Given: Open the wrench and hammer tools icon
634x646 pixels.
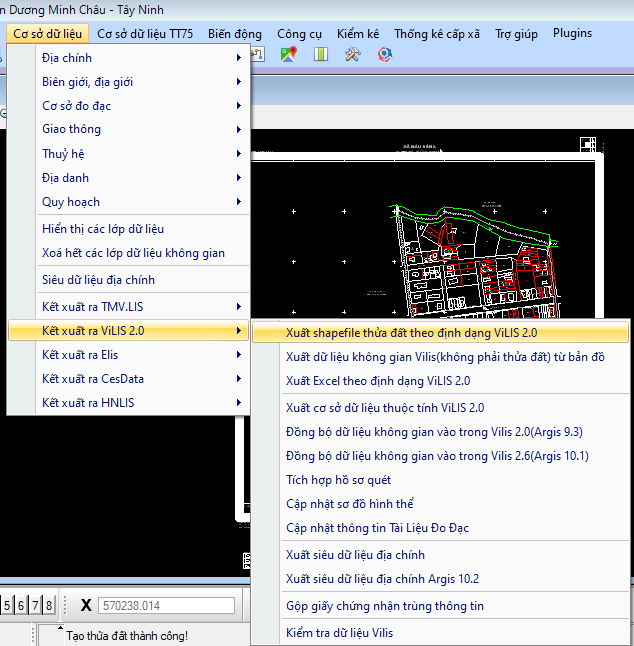Looking at the screenshot, I should click(x=352, y=55).
